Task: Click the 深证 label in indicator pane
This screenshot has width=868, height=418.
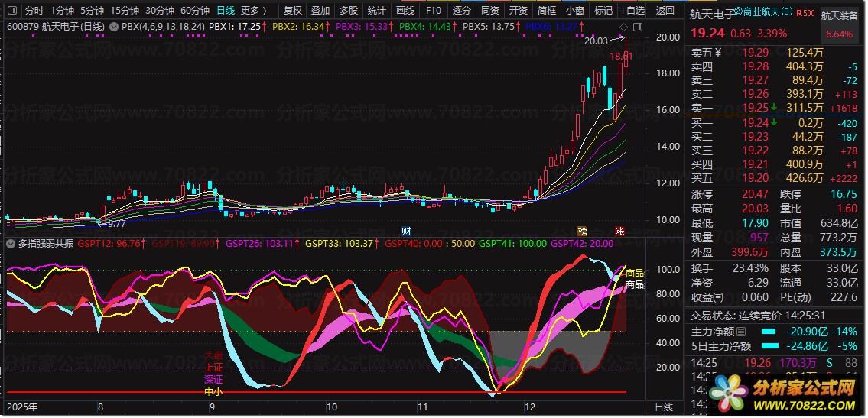Action: tap(213, 379)
